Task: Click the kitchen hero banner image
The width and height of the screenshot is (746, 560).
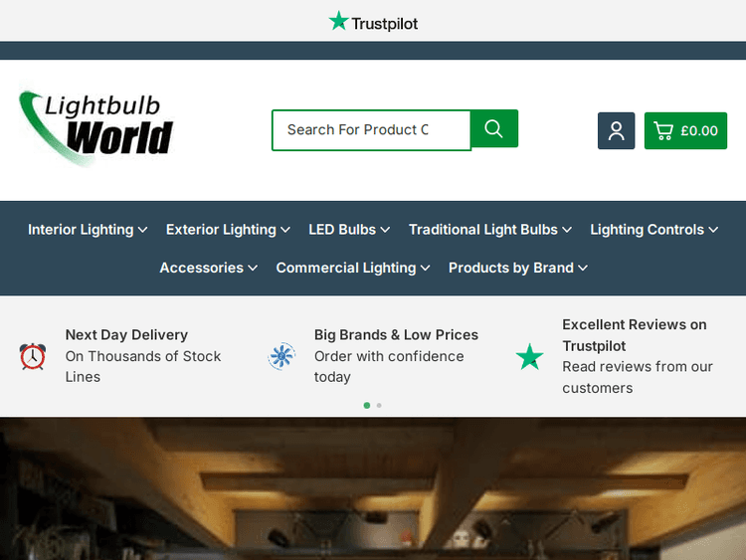Action: click(x=373, y=488)
